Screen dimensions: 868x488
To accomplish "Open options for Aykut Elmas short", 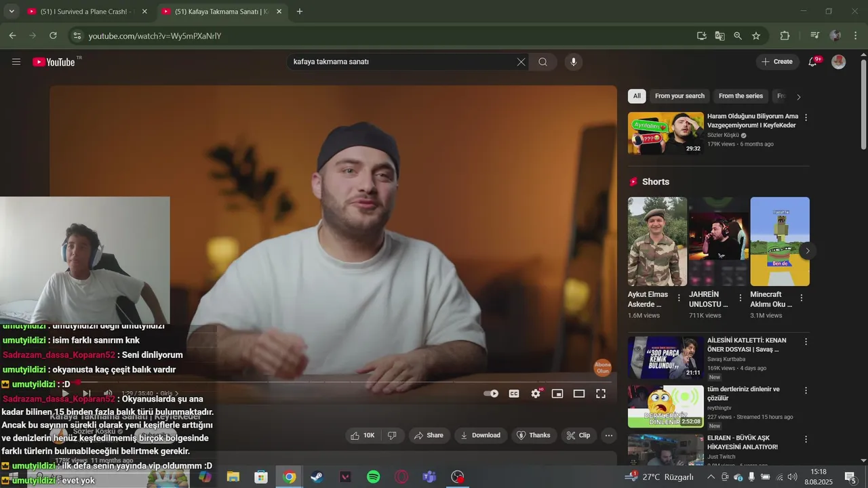I will point(679,298).
